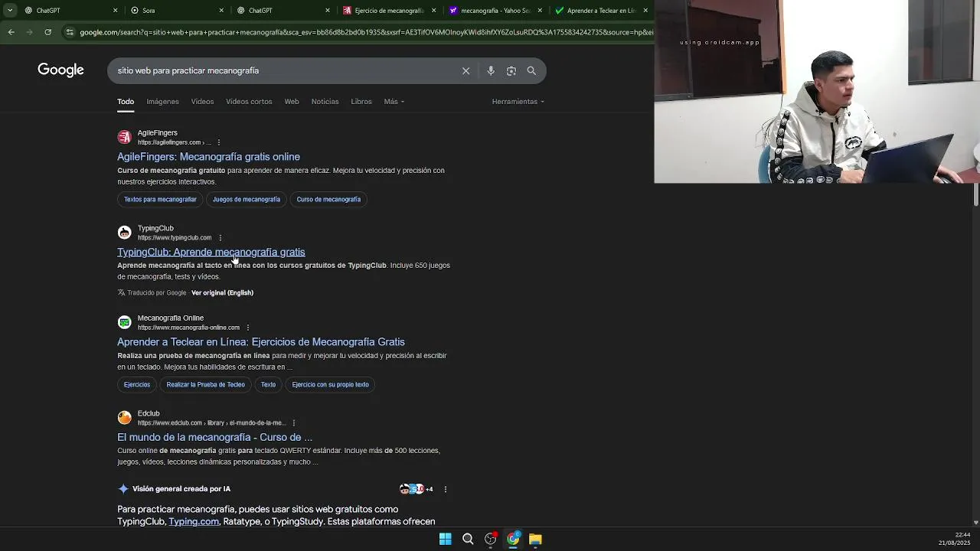
Task: Open AI overview more options menu
Action: [x=446, y=489]
